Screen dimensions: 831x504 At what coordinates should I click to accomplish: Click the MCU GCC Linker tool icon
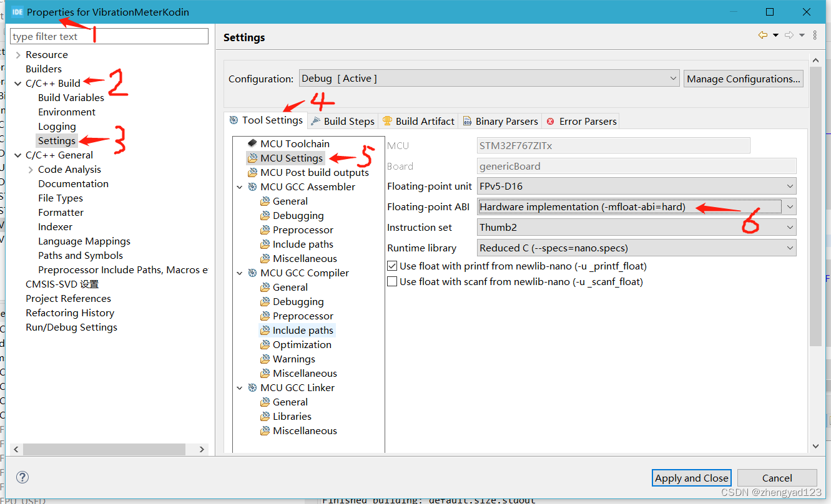(252, 387)
